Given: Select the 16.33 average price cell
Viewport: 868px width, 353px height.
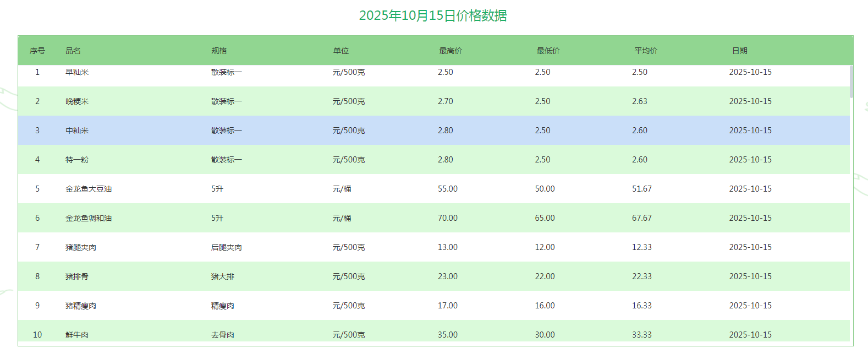Looking at the screenshot, I should [x=642, y=306].
